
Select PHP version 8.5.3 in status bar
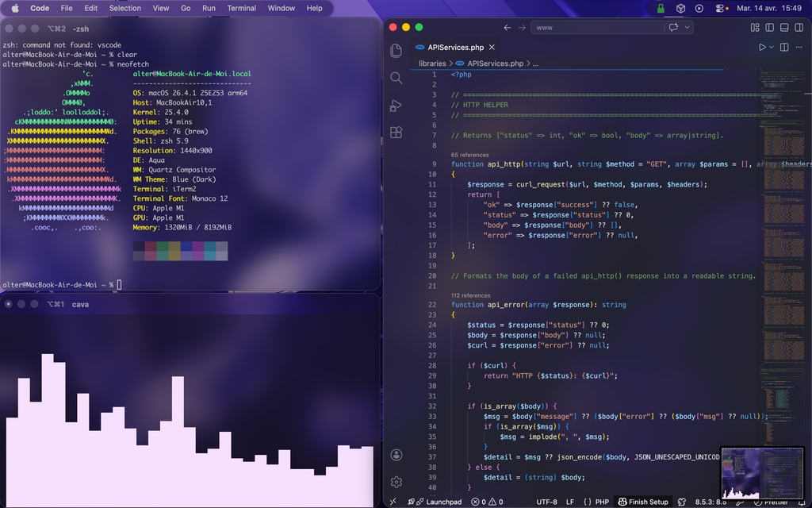710,502
